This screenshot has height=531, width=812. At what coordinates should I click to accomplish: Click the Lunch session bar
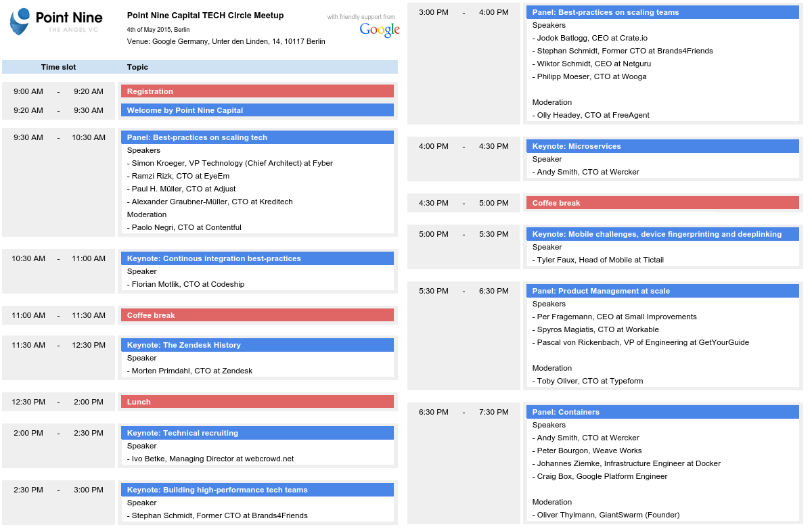(257, 402)
